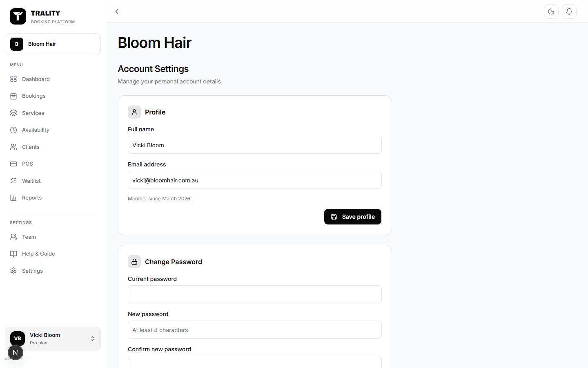Toggle dark mode with moon icon
Image resolution: width=588 pixels, height=368 pixels.
pos(551,11)
